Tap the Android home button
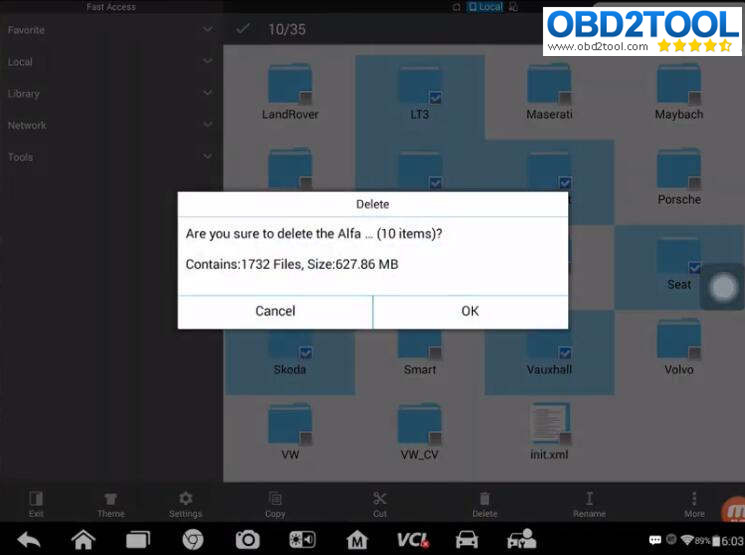The image size is (745, 555). pyautogui.click(x=83, y=540)
